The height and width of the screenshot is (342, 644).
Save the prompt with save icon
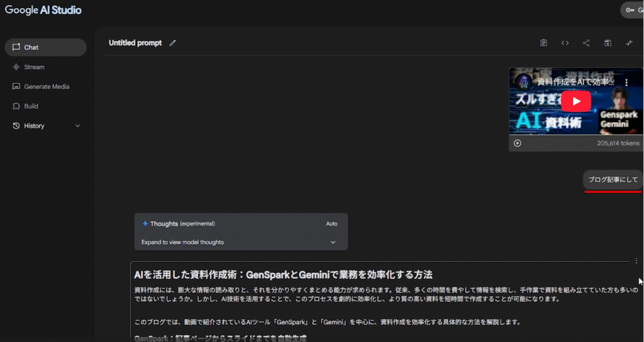[608, 43]
